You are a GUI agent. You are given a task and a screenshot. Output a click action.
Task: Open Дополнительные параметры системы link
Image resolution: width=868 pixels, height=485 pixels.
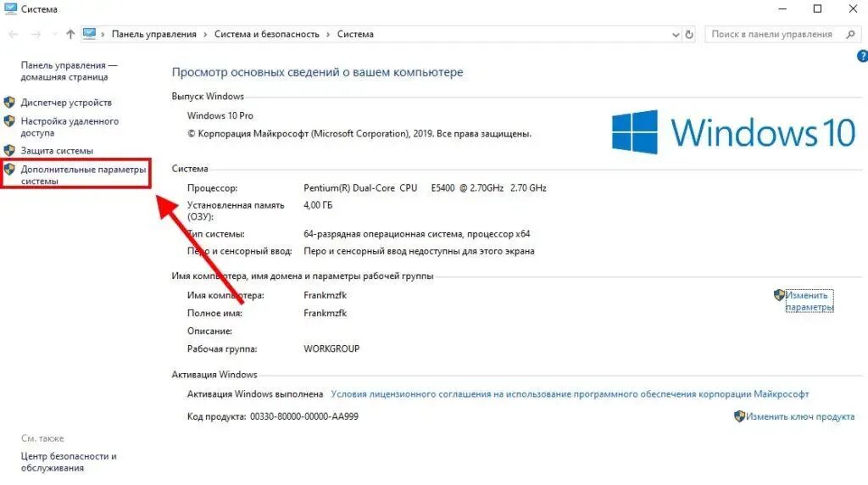click(x=83, y=175)
